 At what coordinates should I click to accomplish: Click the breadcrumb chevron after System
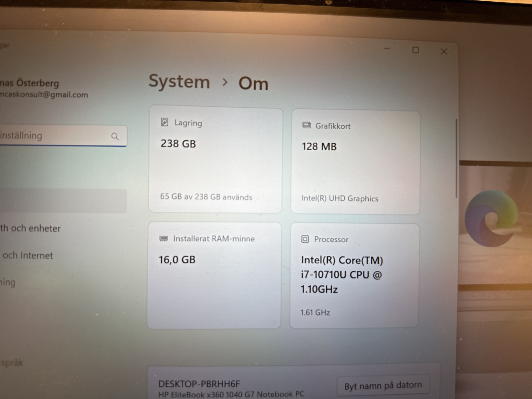pos(225,82)
